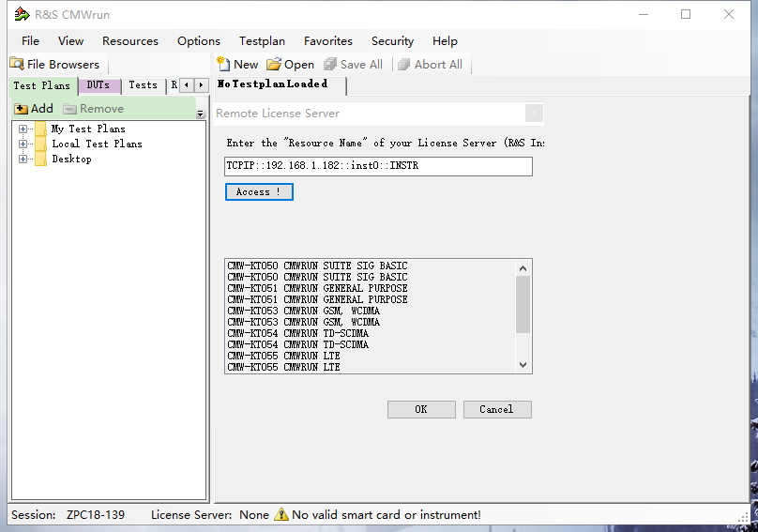The image size is (758, 532).
Task: Open an existing testplan file
Action: (x=291, y=65)
